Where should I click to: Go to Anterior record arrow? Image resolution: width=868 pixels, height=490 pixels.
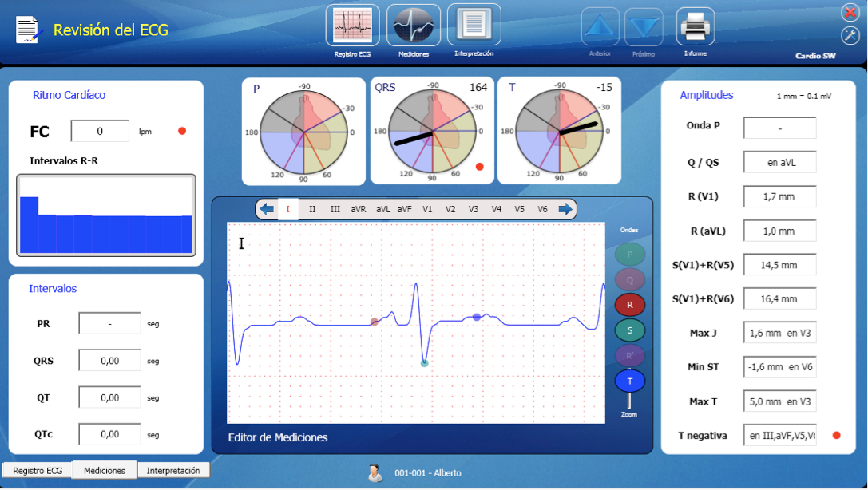click(600, 27)
